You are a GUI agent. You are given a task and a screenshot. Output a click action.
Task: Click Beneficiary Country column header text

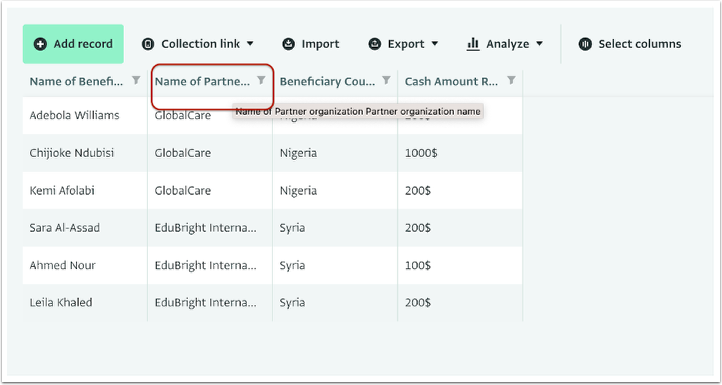[328, 82]
